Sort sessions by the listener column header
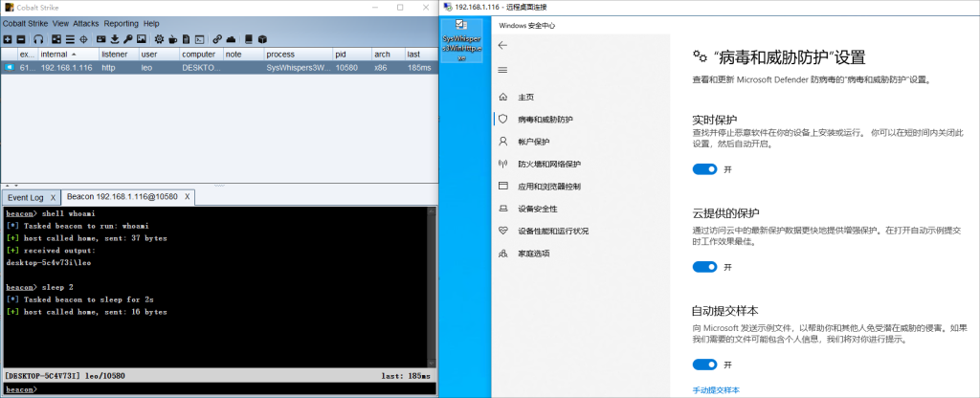980x398 pixels. pyautogui.click(x=119, y=55)
